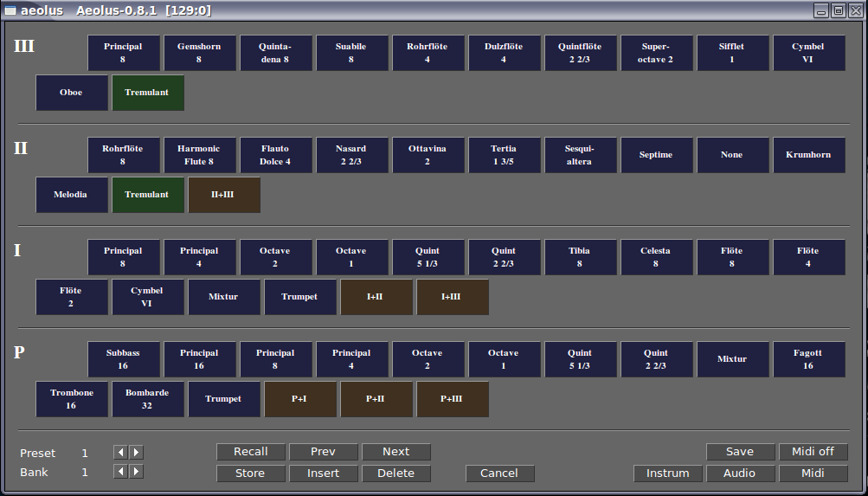
Task: Engage the II+III coupler
Action: [224, 195]
